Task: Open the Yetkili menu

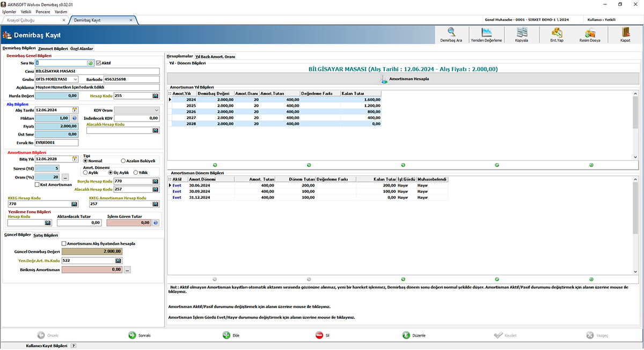Action: (x=26, y=11)
